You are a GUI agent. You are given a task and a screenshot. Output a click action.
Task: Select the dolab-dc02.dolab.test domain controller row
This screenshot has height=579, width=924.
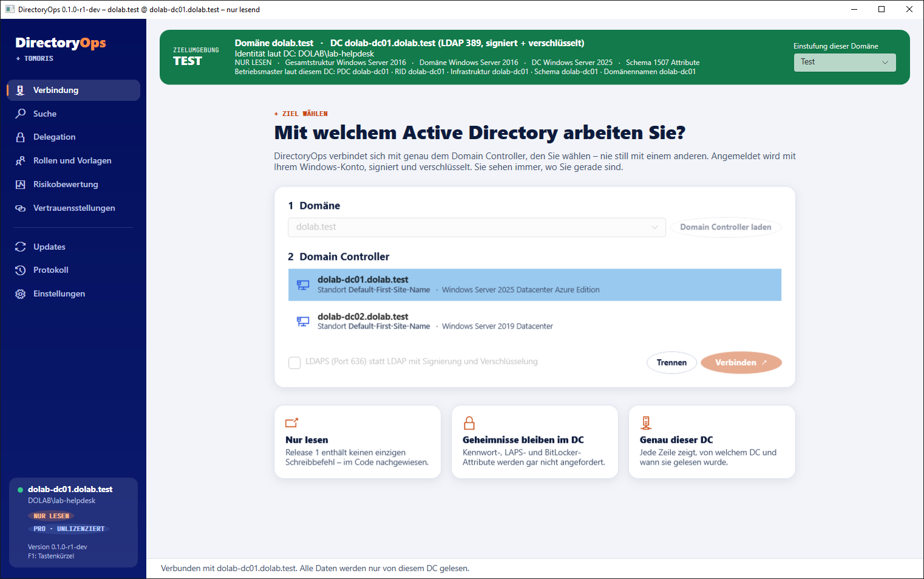[534, 321]
